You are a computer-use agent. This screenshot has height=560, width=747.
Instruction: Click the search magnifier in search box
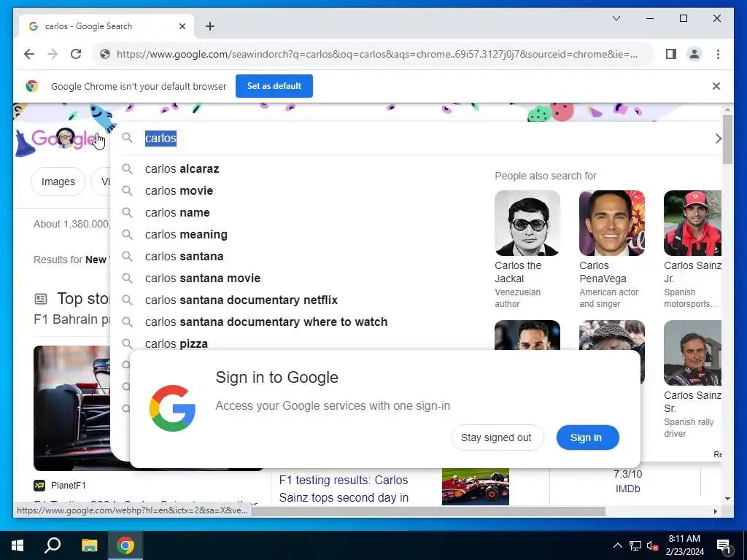(x=127, y=138)
